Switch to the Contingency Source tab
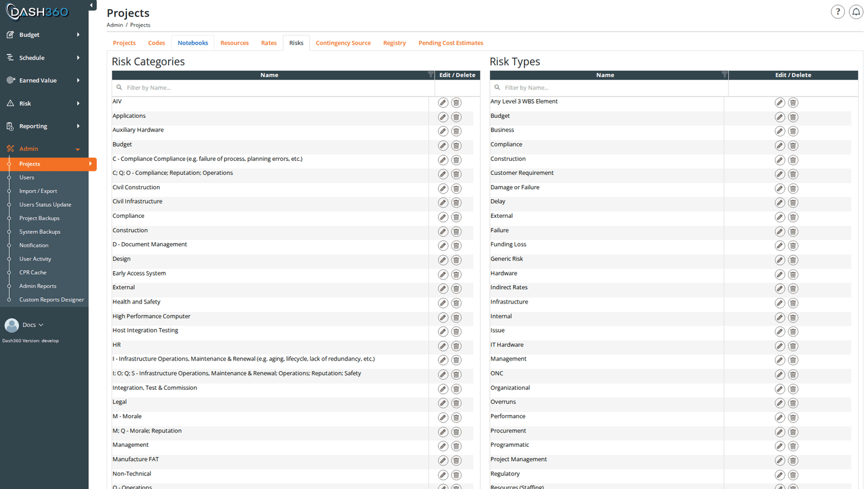The height and width of the screenshot is (489, 868). tap(343, 43)
